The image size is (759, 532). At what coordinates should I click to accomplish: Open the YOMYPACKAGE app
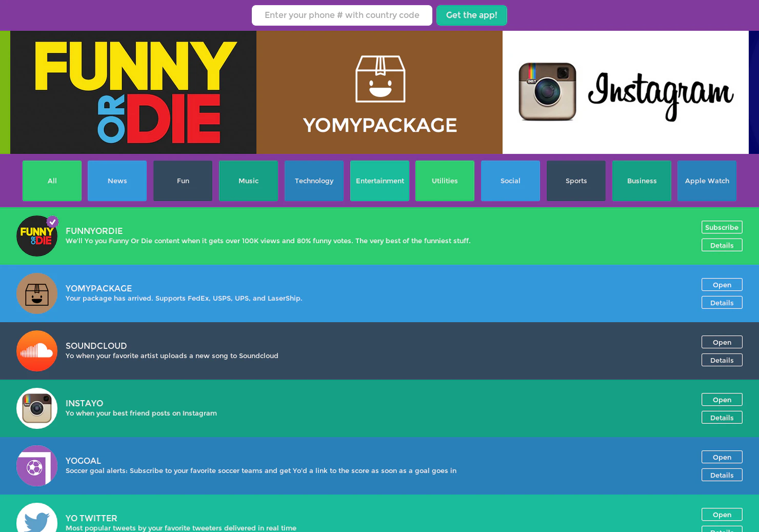point(722,285)
